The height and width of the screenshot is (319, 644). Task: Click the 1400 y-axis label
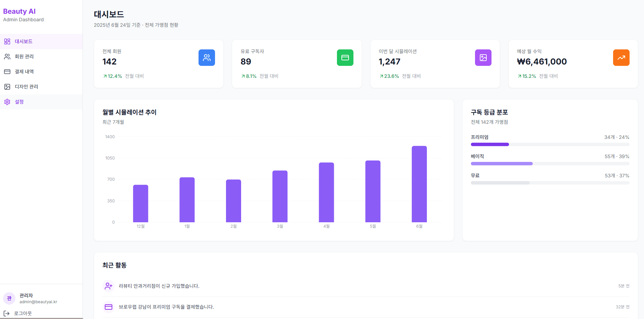[110, 137]
